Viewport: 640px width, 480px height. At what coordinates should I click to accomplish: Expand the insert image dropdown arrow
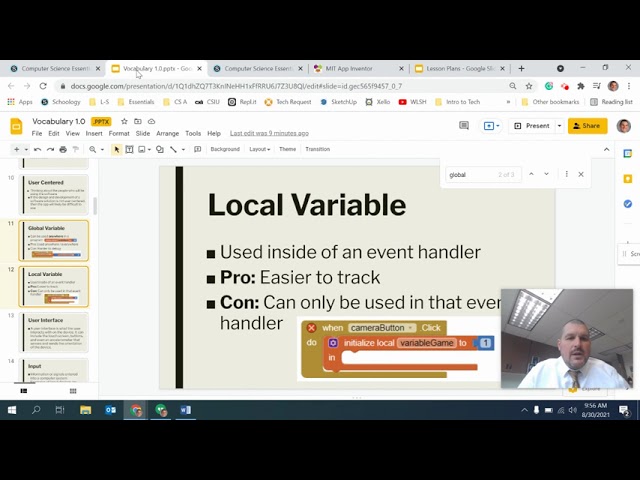(x=149, y=149)
